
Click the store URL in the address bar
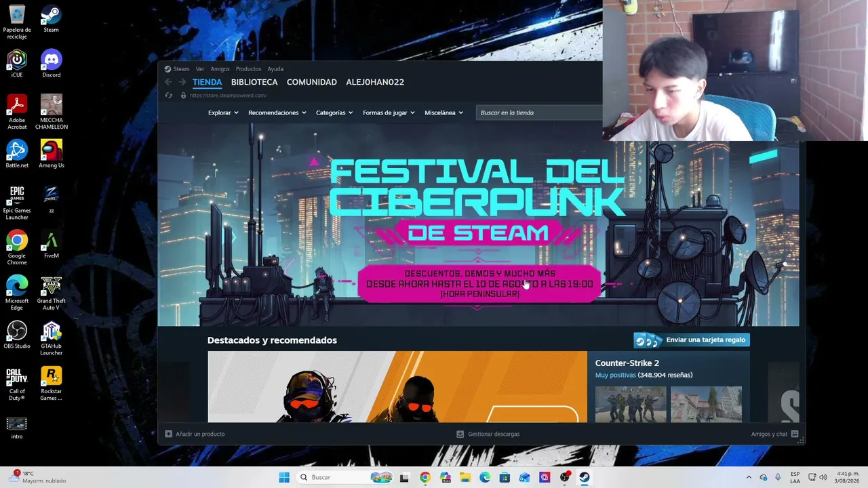click(x=228, y=96)
